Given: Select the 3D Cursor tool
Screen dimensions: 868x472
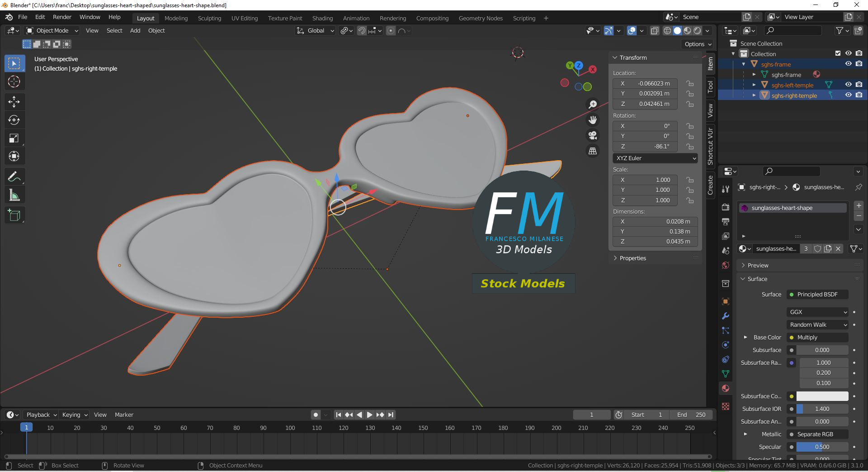Looking at the screenshot, I should tap(14, 81).
